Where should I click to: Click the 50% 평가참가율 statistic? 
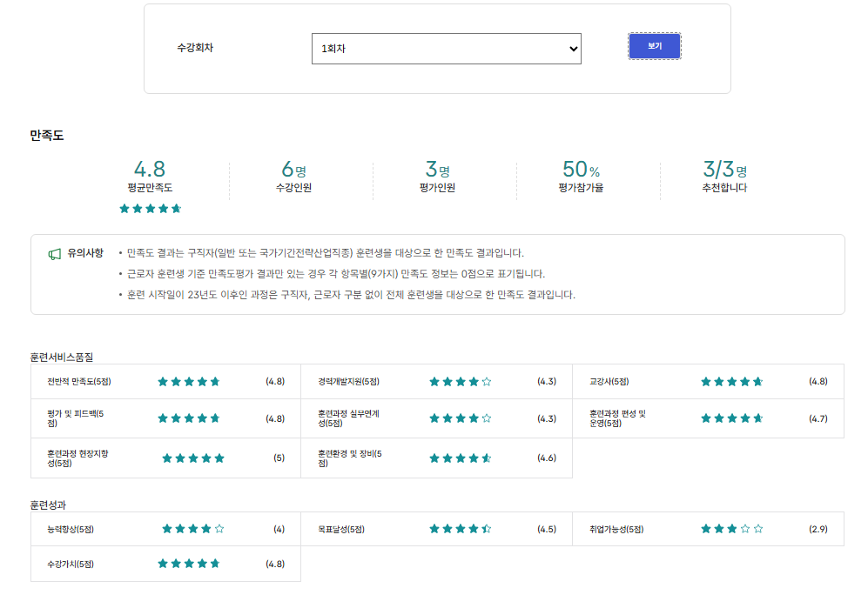tap(582, 170)
